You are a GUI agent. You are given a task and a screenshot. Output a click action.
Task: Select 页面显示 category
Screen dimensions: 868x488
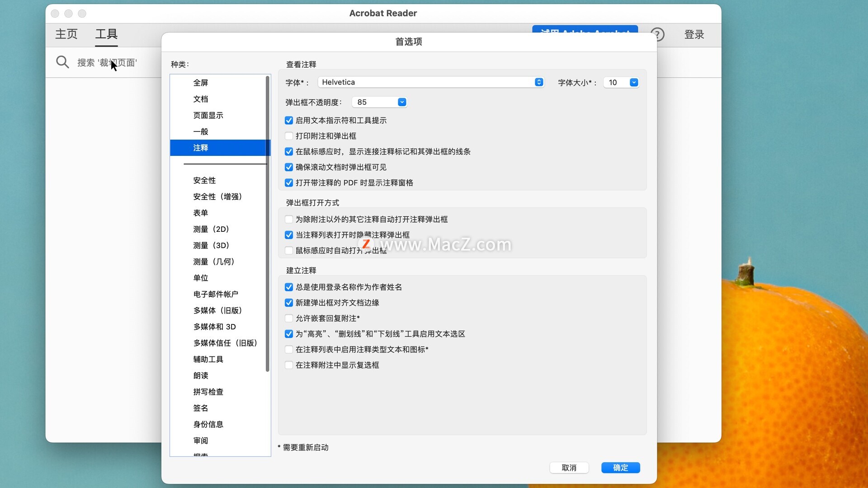[x=218, y=115]
